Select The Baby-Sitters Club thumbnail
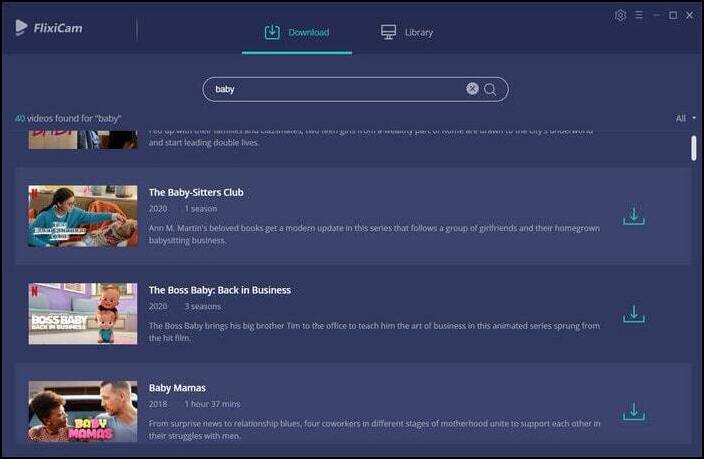 click(83, 216)
